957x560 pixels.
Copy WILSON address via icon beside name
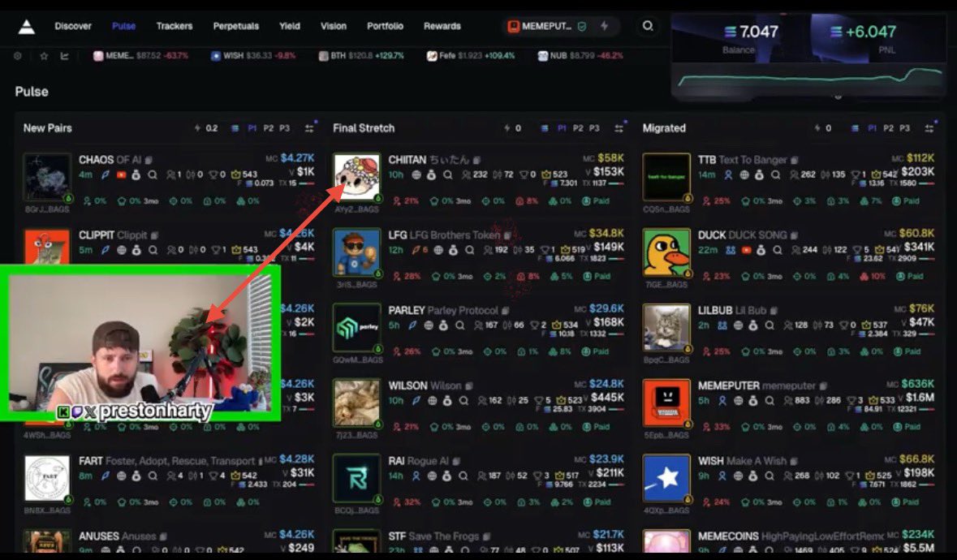click(x=469, y=386)
